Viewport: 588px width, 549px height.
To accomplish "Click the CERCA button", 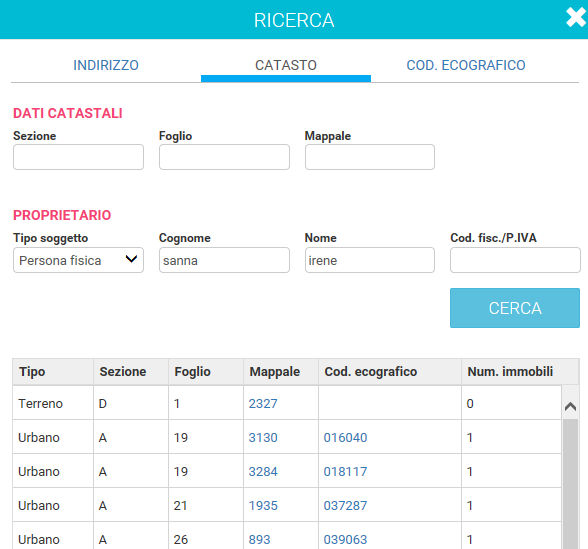I will tap(515, 308).
